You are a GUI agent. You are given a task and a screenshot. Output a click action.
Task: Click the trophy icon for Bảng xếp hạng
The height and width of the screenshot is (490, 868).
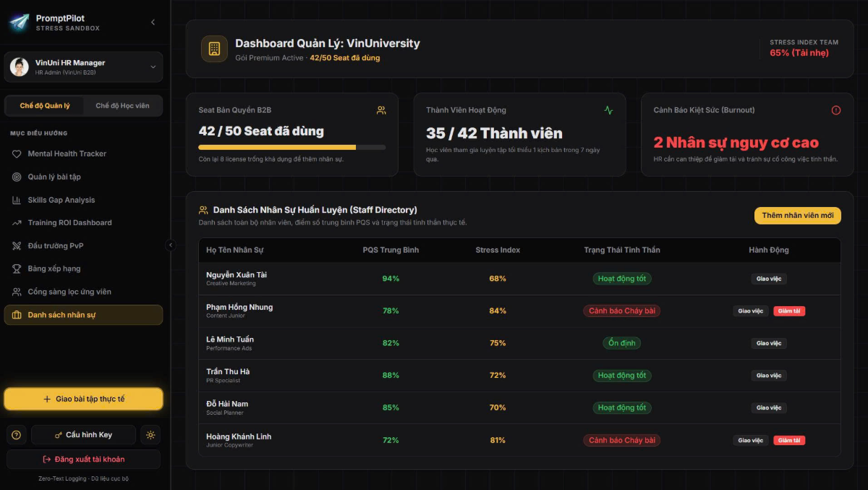(x=17, y=269)
